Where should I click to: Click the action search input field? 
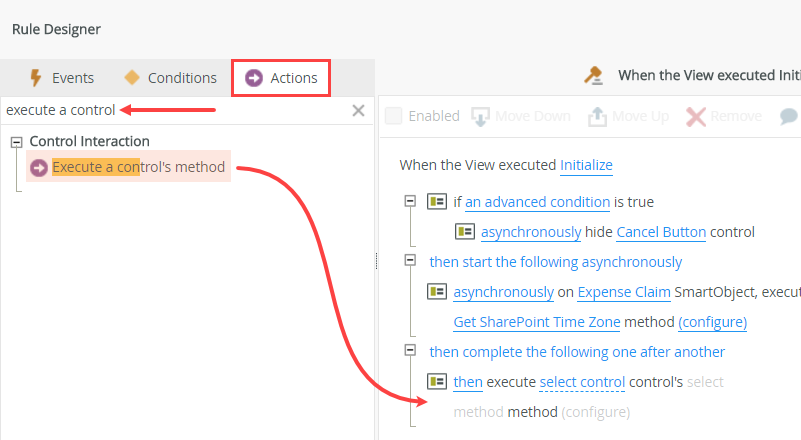[170, 110]
